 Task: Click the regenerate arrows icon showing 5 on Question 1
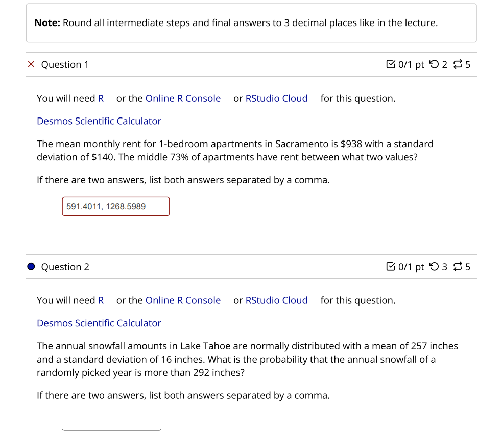(x=459, y=64)
